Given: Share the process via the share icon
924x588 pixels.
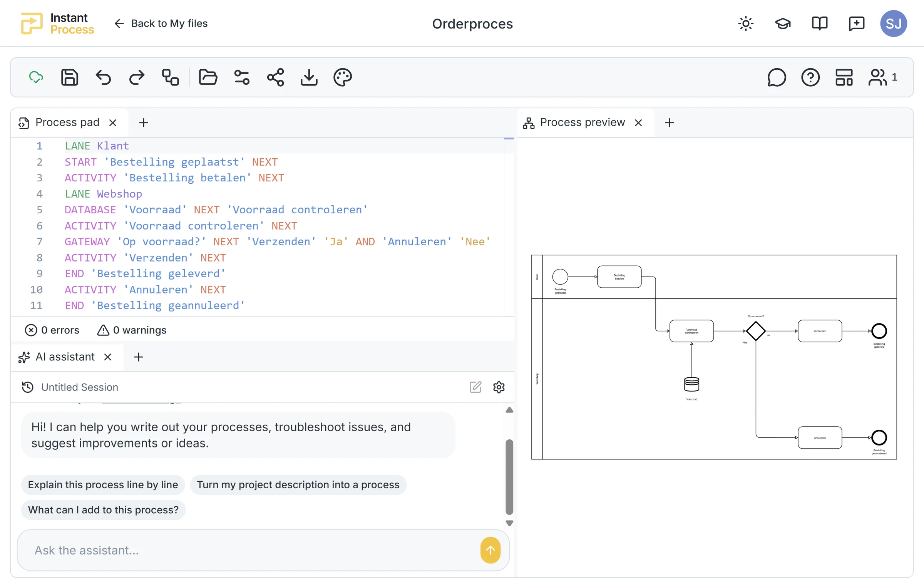Looking at the screenshot, I should (x=276, y=77).
